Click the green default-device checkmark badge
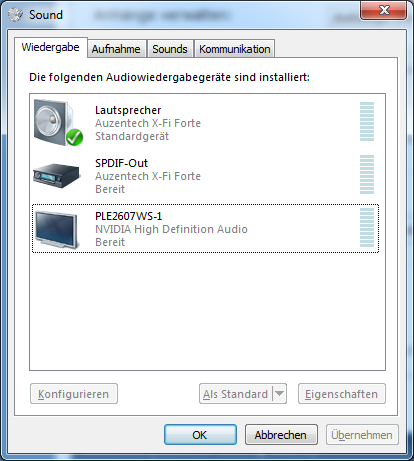414x461 pixels. (x=74, y=137)
